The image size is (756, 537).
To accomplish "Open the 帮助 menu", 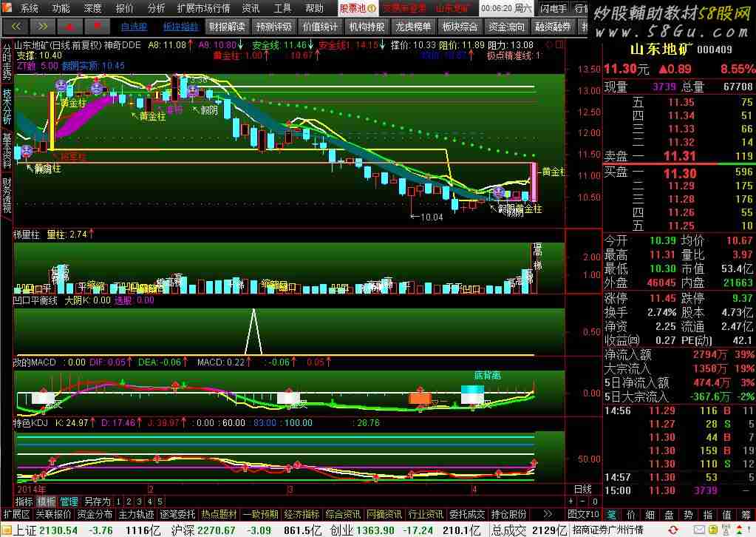I will coord(314,7).
